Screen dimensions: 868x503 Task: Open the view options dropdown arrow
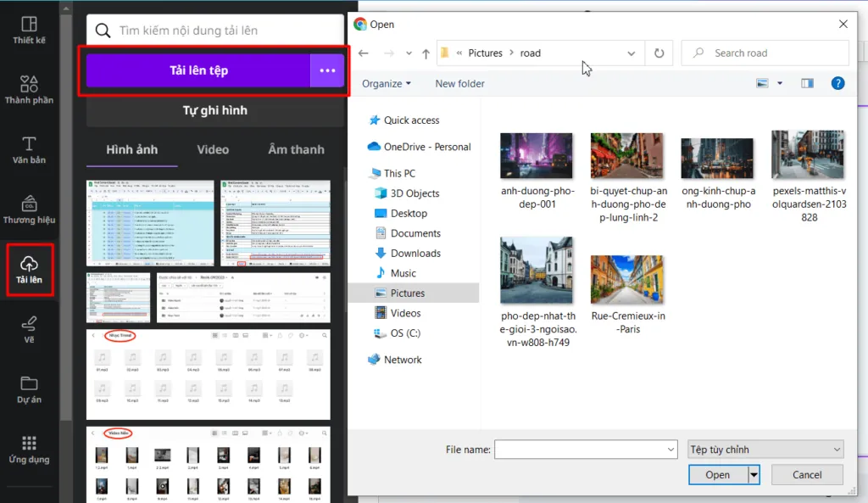point(780,83)
